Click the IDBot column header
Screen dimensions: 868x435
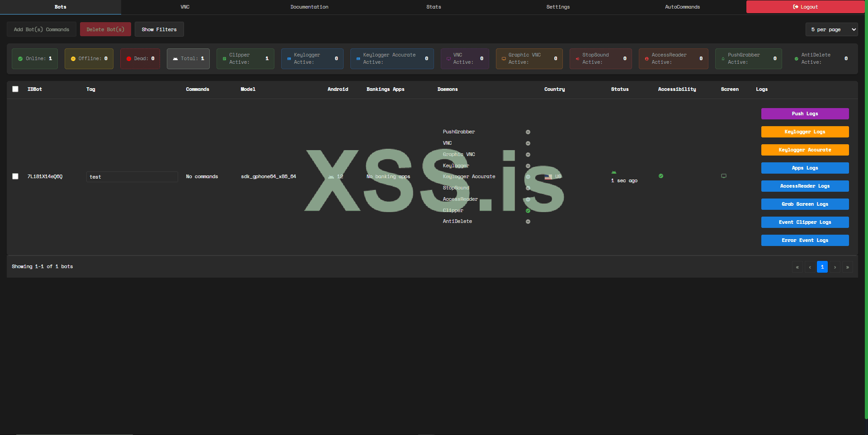(35, 90)
